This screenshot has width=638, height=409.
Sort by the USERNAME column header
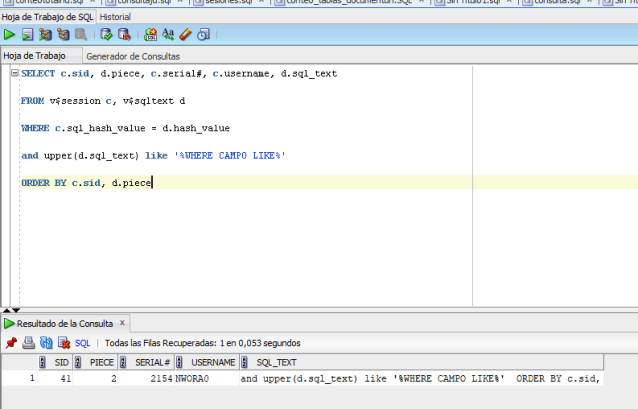click(213, 362)
